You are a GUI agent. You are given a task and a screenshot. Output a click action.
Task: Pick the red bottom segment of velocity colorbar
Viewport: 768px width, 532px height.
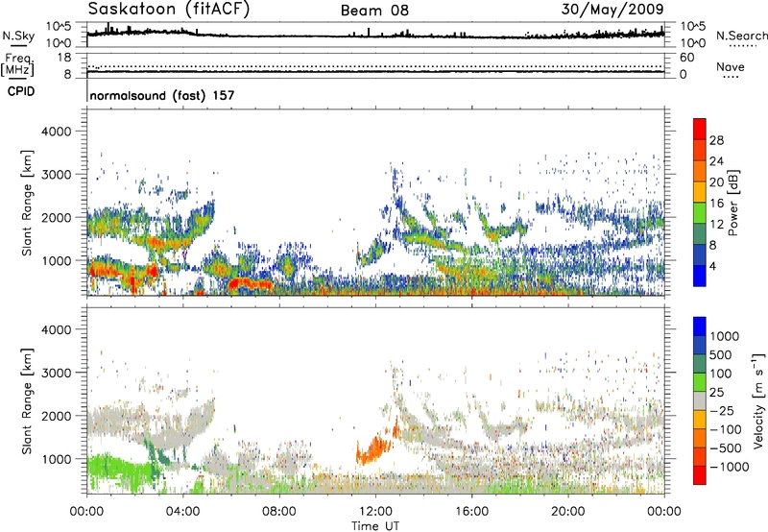coord(700,475)
